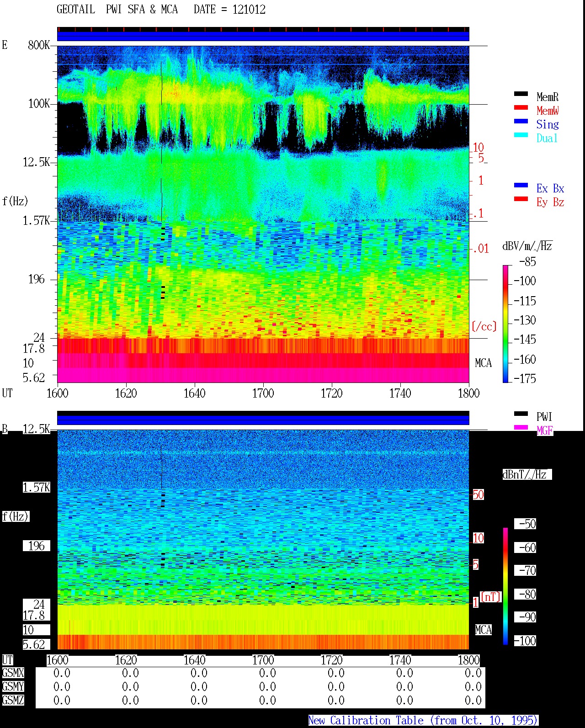Click the MCA label beside the E panel
The image size is (585, 728).
[483, 363]
